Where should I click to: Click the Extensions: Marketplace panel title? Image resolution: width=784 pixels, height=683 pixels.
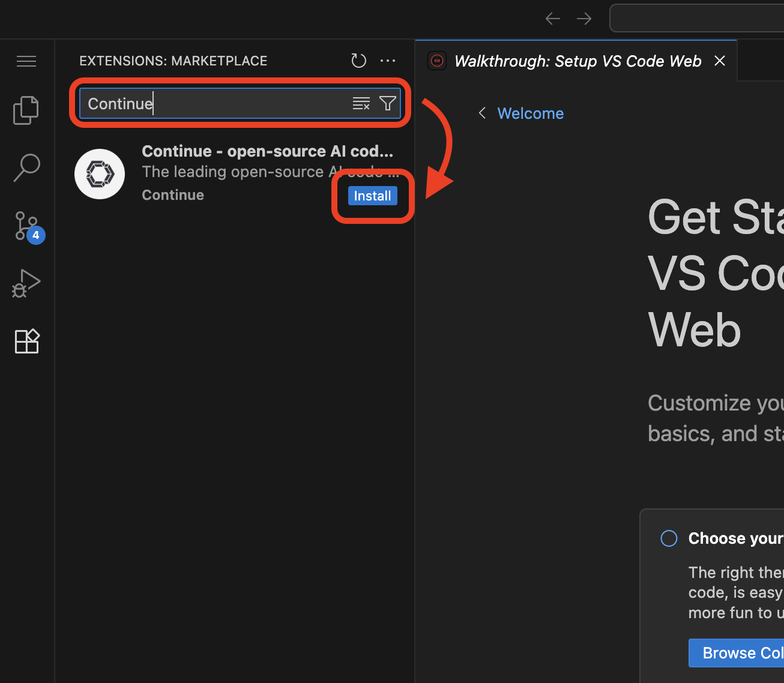tap(173, 61)
